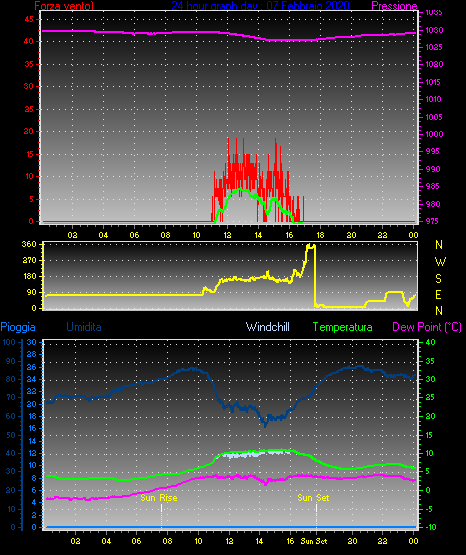Click the S compass label on wind direction chart
466x555 pixels.
pyautogui.click(x=438, y=279)
